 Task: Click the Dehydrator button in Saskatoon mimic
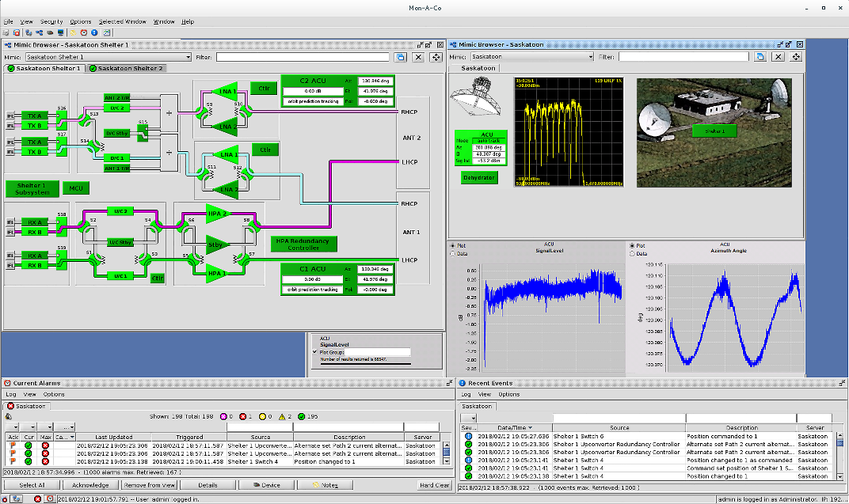479,177
